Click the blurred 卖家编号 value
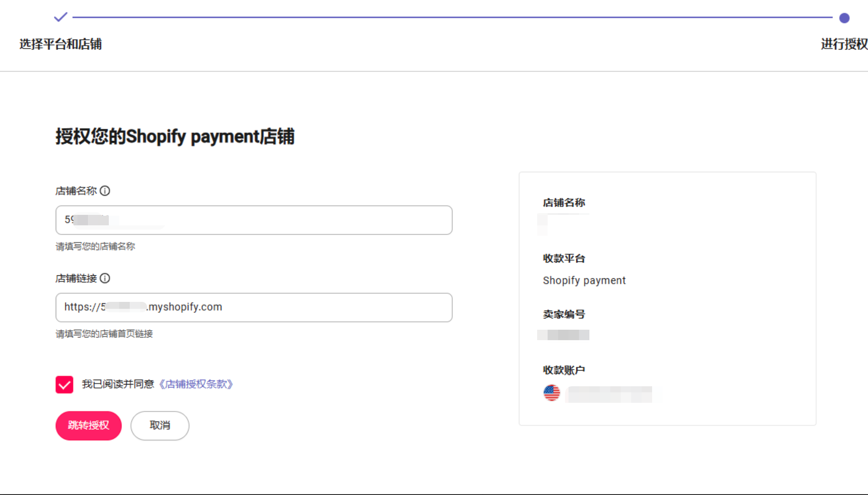868x495 pixels. click(x=564, y=335)
